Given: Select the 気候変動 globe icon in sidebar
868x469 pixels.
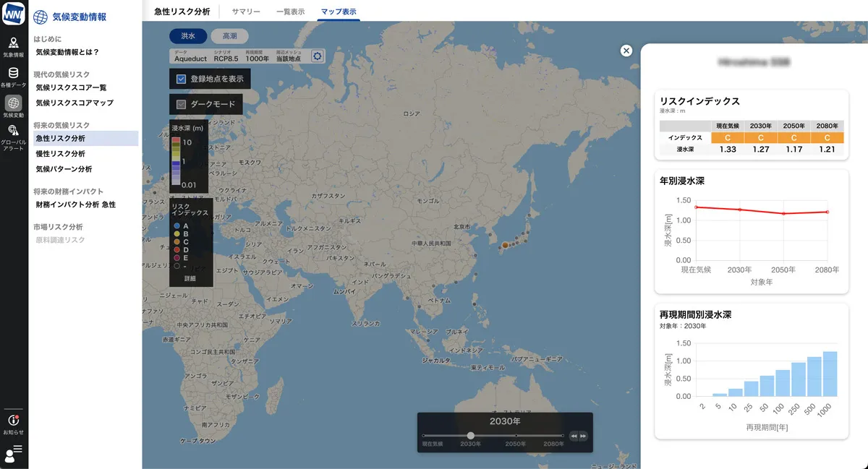Looking at the screenshot, I should 13,104.
